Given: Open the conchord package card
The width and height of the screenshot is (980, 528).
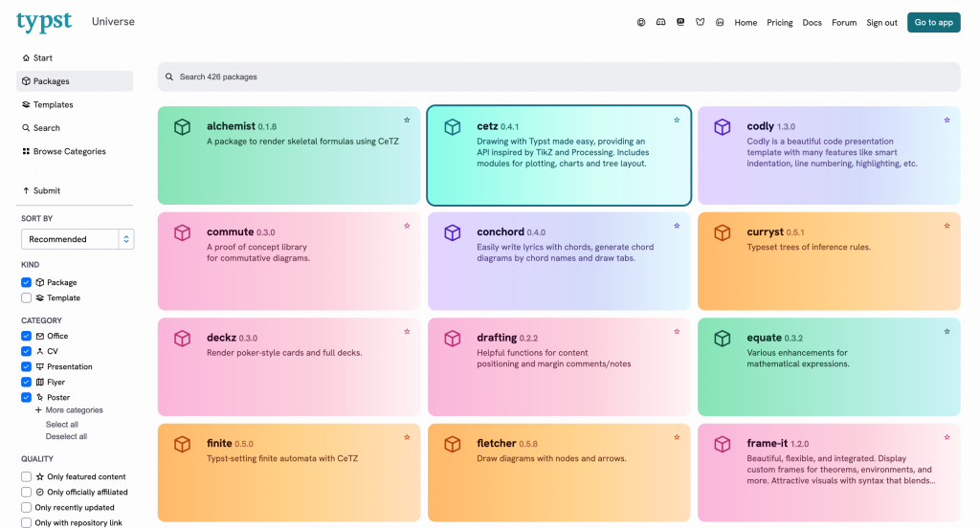Looking at the screenshot, I should click(559, 261).
